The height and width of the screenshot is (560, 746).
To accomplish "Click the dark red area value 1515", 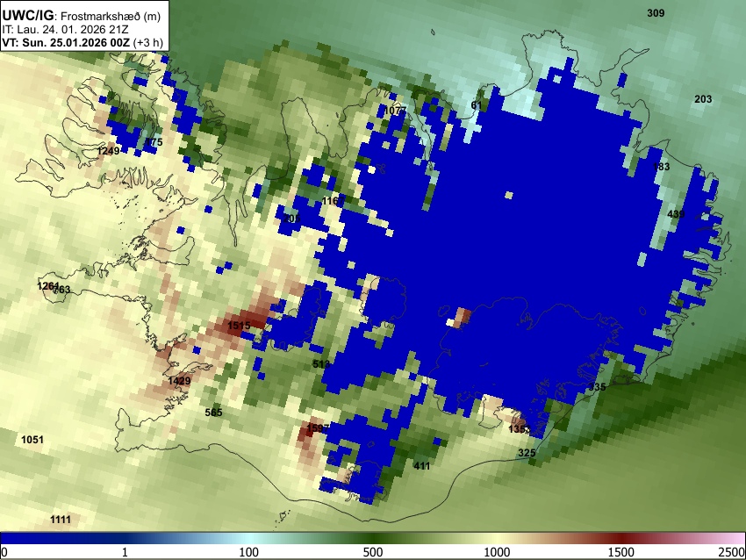I will pyautogui.click(x=239, y=326).
